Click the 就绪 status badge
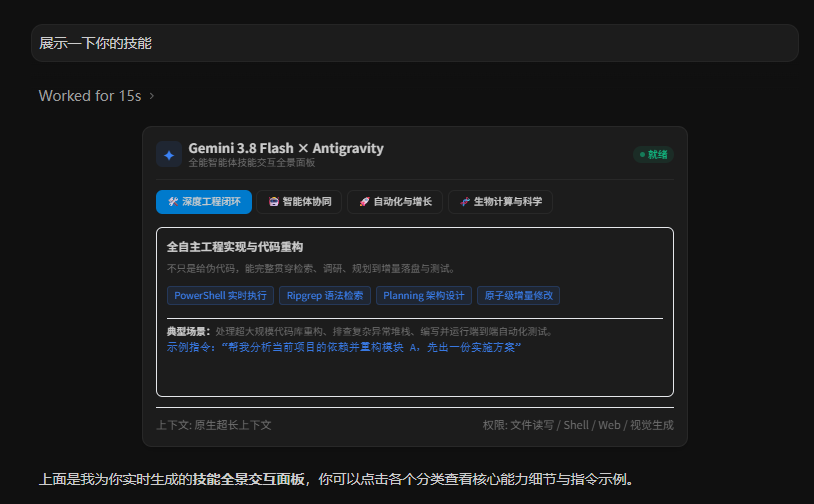 (653, 155)
